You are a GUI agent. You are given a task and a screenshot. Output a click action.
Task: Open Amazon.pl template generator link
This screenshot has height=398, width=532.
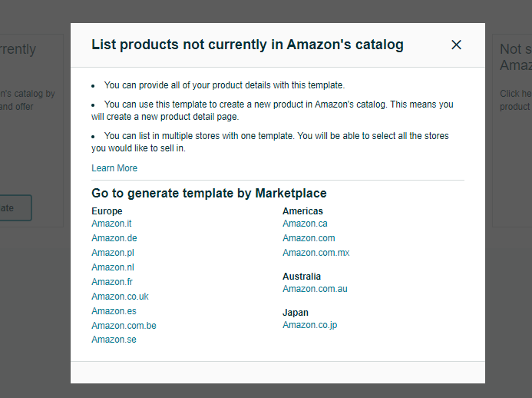pyautogui.click(x=113, y=253)
